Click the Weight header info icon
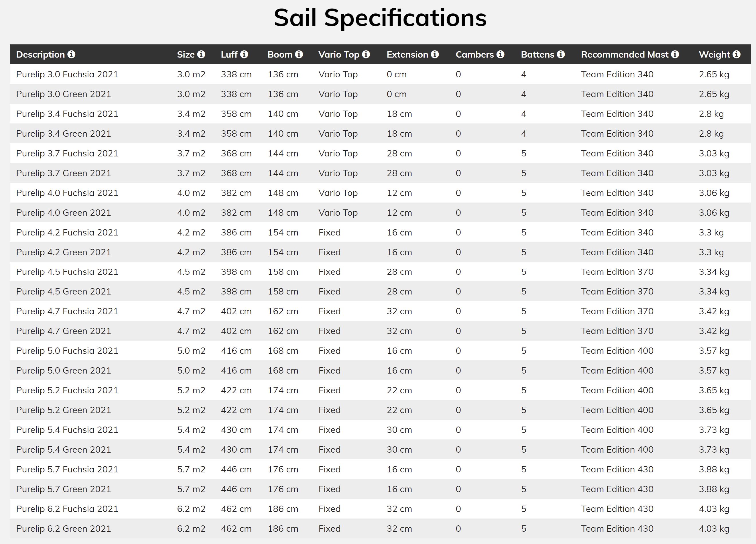 737,54
